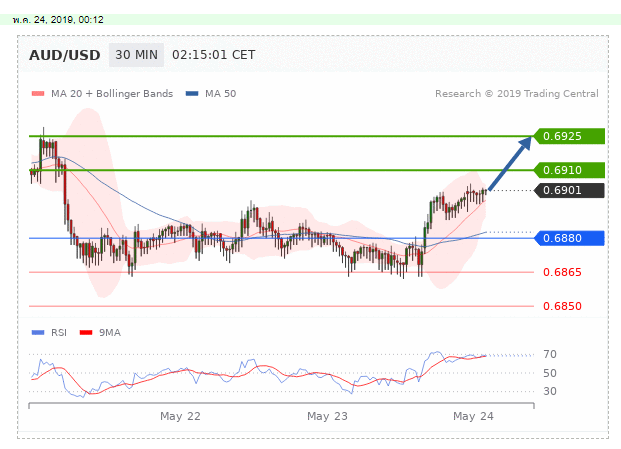
Task: Click the MA 50 blue legend swatch
Action: 192,94
